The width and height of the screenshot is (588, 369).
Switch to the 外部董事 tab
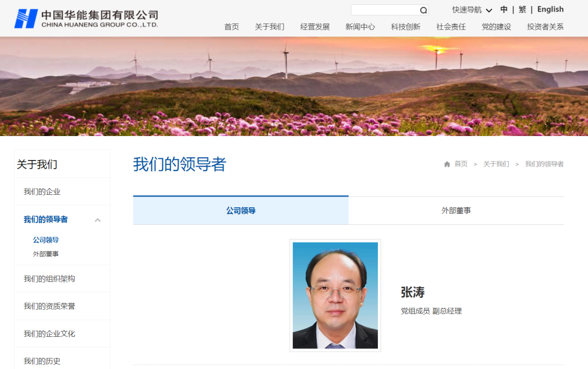coord(456,211)
